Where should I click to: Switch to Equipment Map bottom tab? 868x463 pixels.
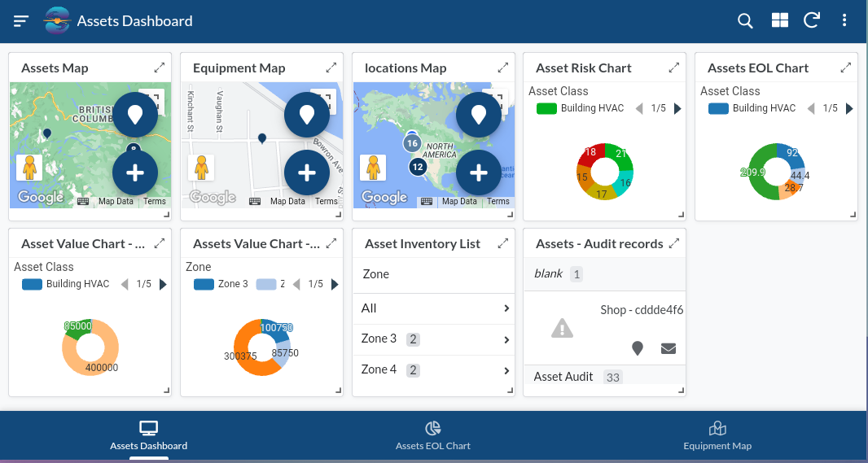(717, 435)
